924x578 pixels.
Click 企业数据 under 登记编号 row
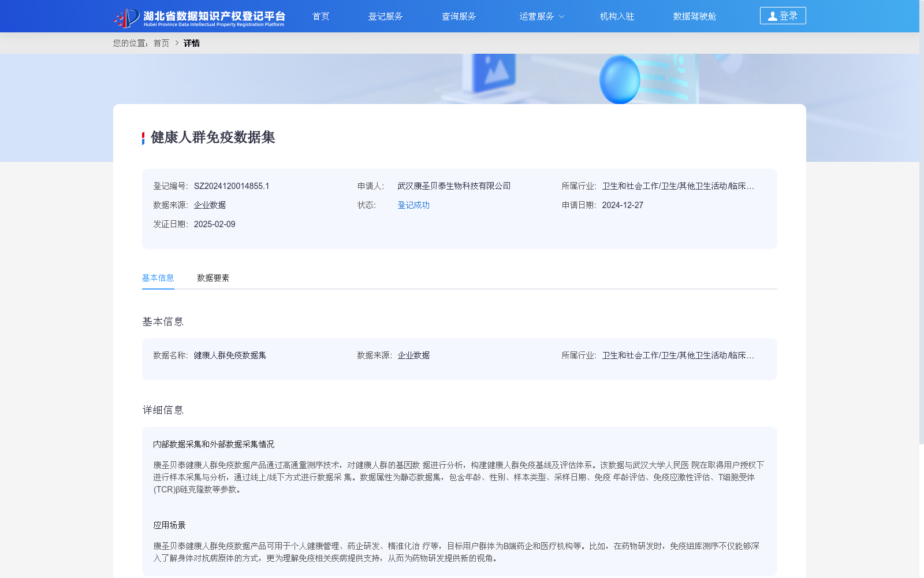pyautogui.click(x=210, y=205)
